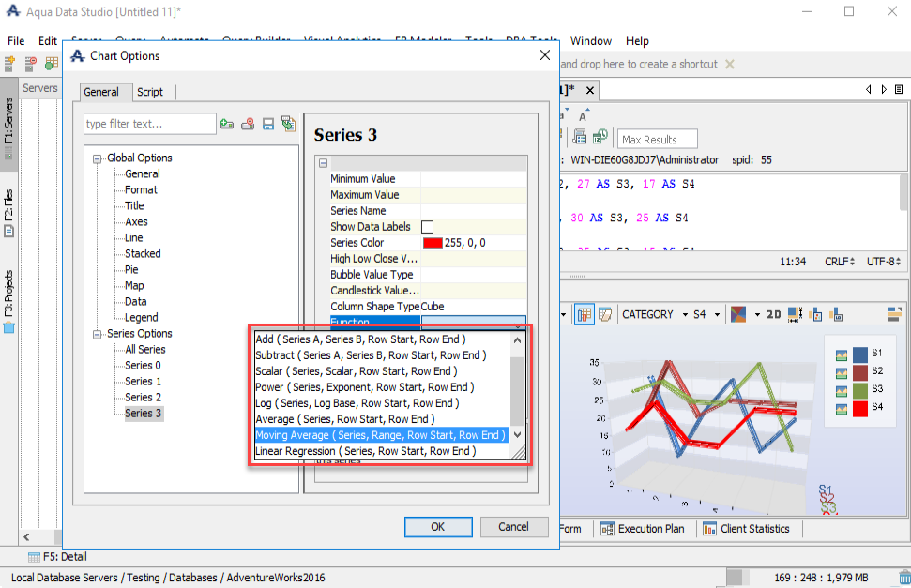
Task: Click the chart size adjust icon next to 2D
Action: click(795, 314)
